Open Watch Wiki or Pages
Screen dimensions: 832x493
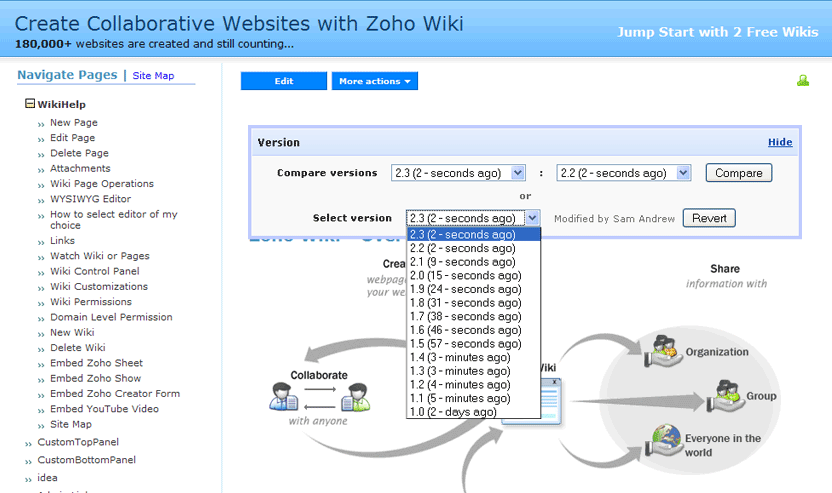coord(100,256)
